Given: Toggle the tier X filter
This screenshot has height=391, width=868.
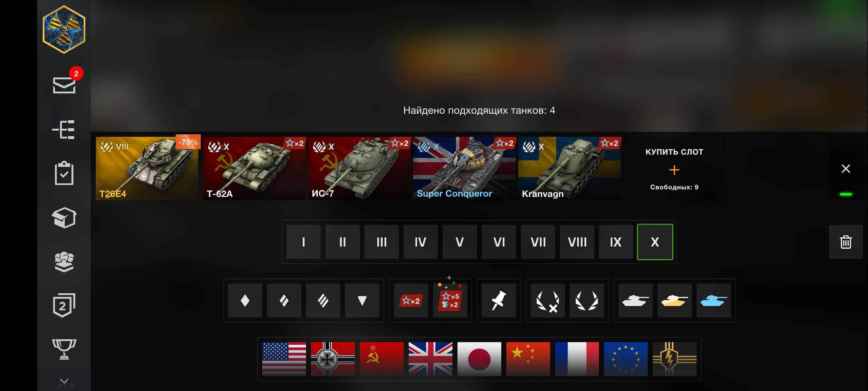Looking at the screenshot, I should click(x=655, y=242).
